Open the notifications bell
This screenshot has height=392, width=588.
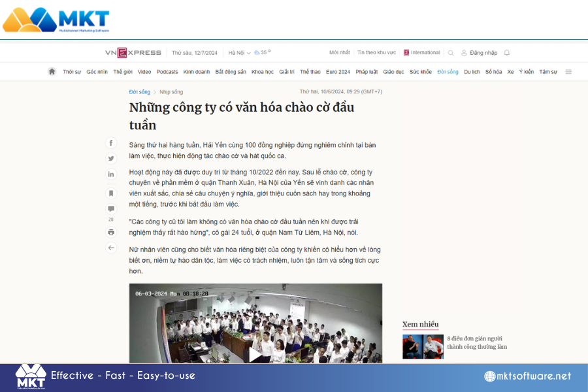(x=506, y=52)
